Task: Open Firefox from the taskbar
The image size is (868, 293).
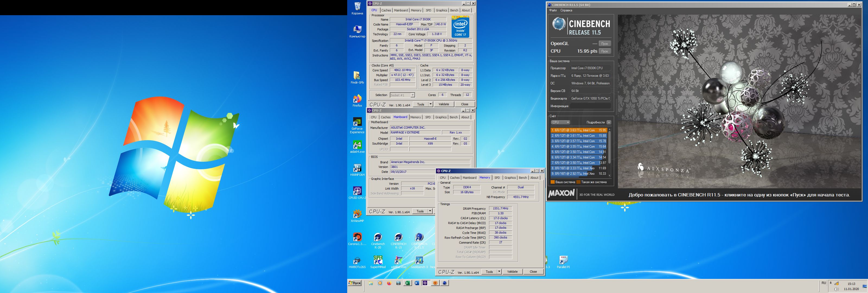Action: [389, 283]
